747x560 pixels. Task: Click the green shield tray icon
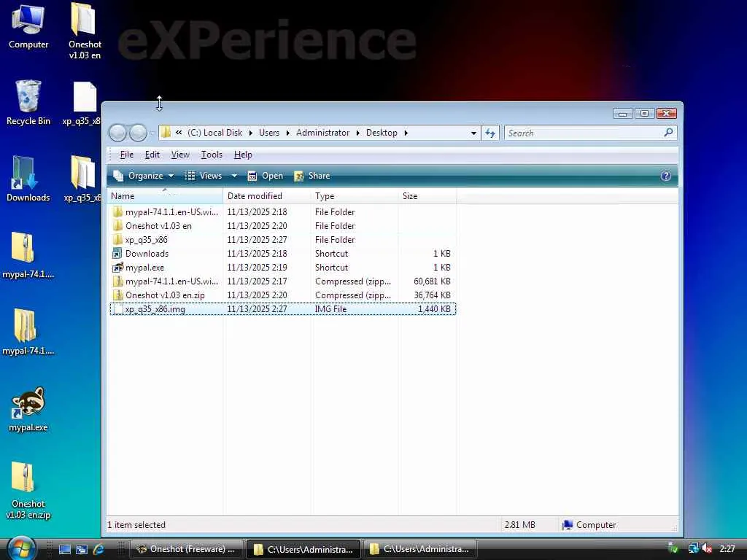(x=673, y=548)
